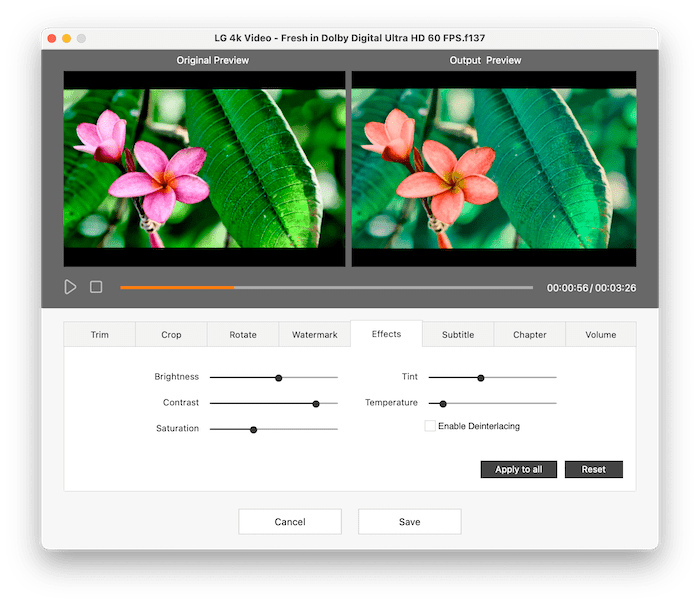Click the Temperature slider knob
This screenshot has width=700, height=604.
tap(443, 404)
